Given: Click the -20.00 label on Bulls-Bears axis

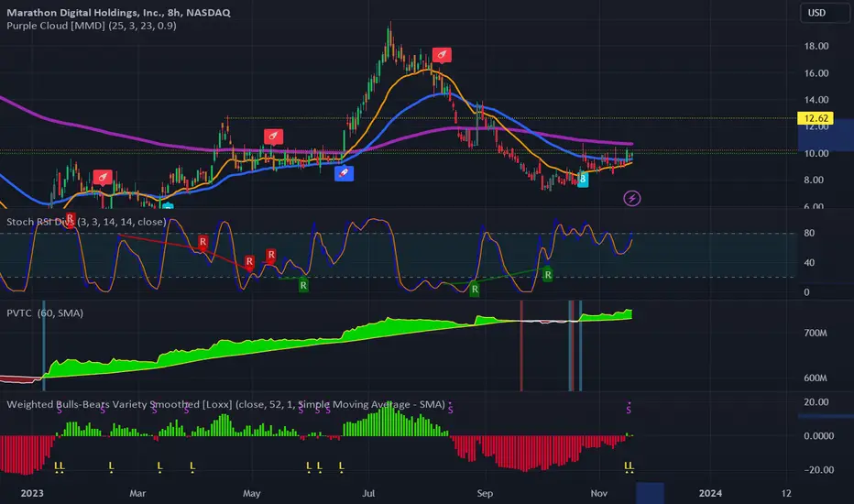Looking at the screenshot, I should [x=818, y=470].
